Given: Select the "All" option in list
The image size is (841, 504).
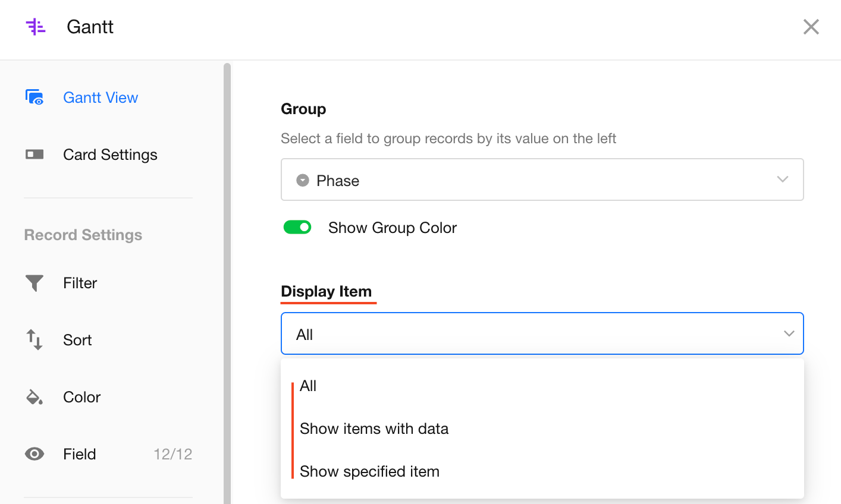Looking at the screenshot, I should coord(308,386).
